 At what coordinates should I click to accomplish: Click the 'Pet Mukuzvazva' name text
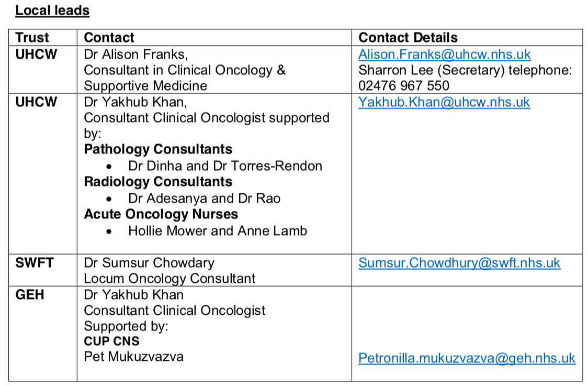coord(133,357)
